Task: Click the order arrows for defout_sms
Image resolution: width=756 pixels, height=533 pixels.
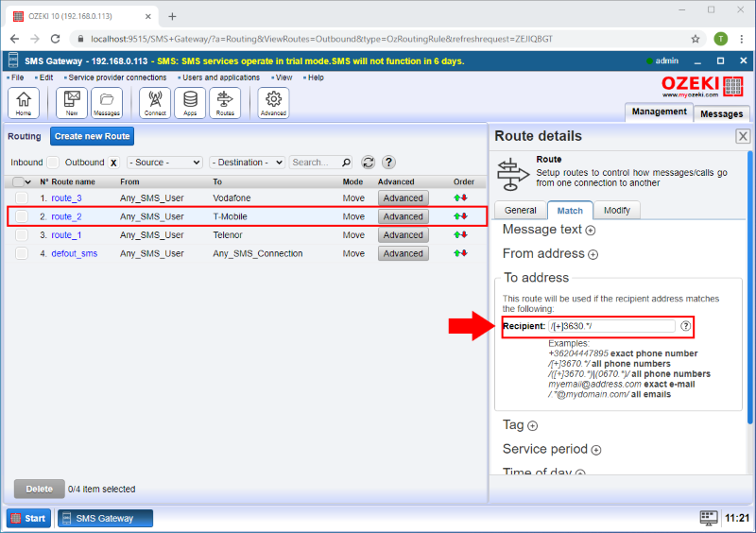Action: coord(460,253)
